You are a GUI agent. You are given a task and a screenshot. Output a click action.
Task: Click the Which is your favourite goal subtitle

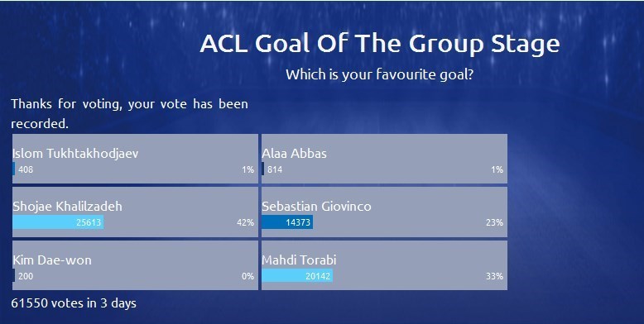[379, 74]
